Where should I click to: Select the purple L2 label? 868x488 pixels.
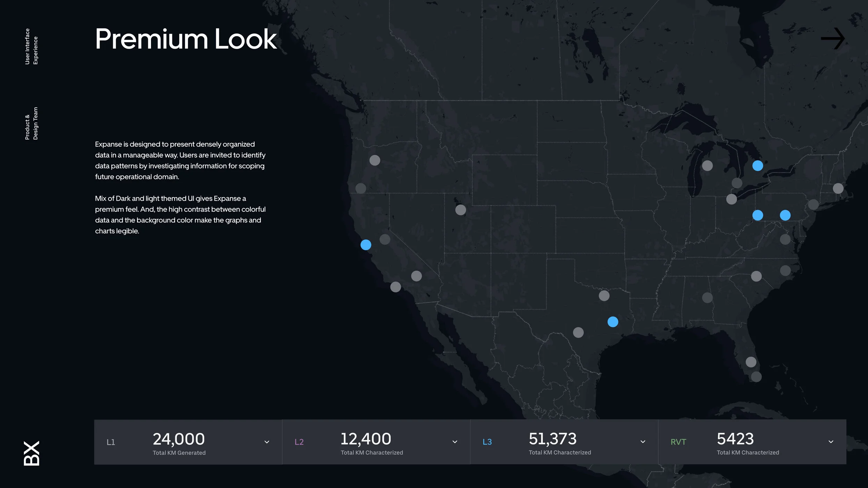coord(299,442)
